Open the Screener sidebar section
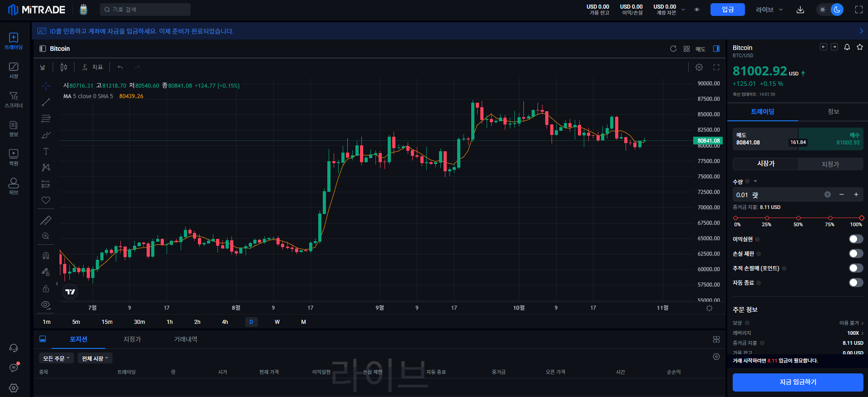This screenshot has height=397, width=868. (x=14, y=99)
